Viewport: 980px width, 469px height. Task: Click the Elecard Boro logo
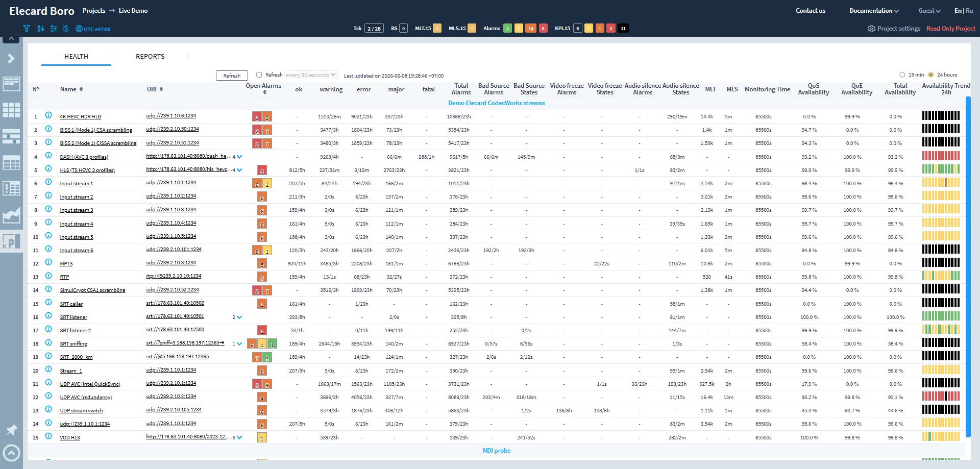point(42,11)
